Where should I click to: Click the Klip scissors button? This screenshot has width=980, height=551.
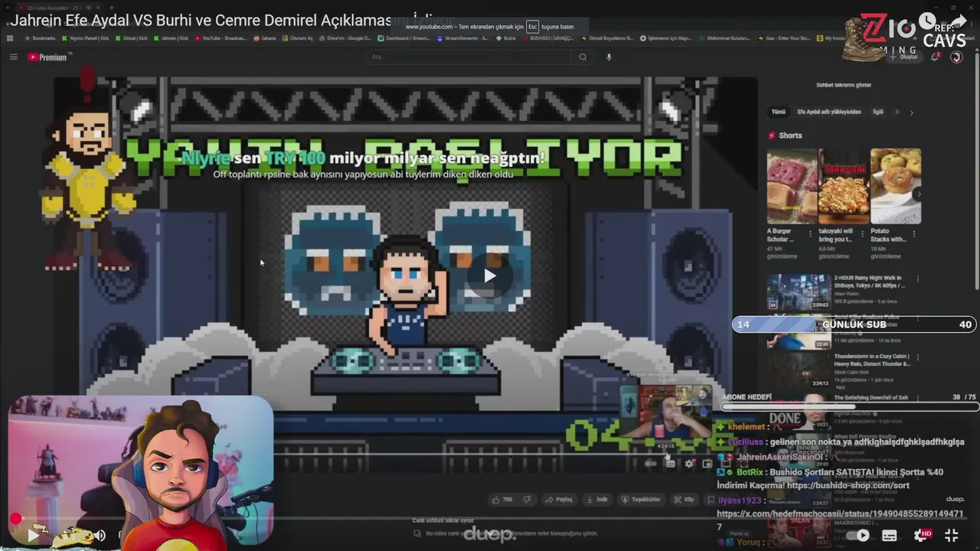(684, 500)
